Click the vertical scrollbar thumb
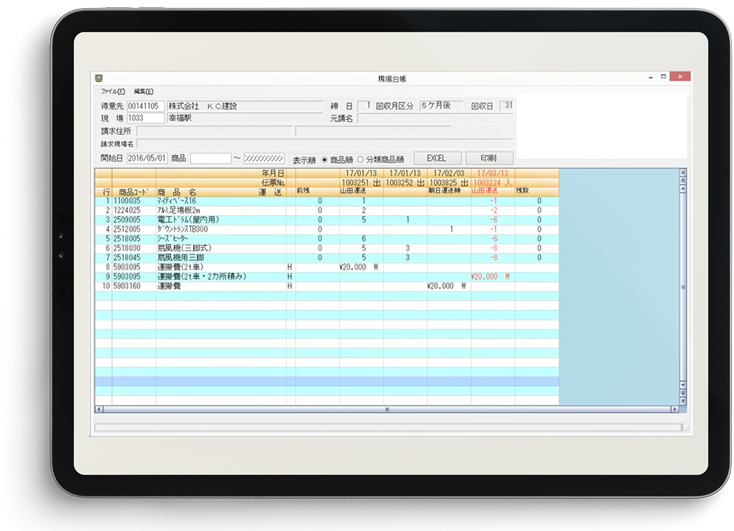The height and width of the screenshot is (531, 734). (683, 287)
